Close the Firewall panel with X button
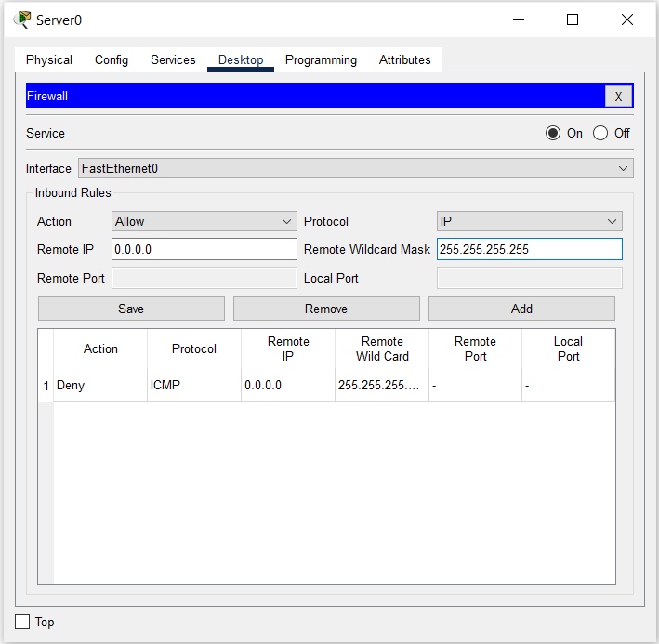This screenshot has height=644, width=659. click(618, 97)
